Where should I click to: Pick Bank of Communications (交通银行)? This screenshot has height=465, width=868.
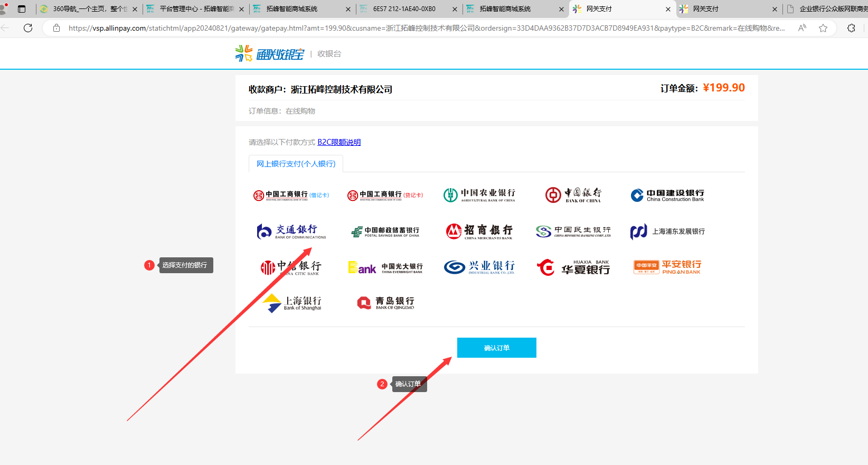click(291, 231)
